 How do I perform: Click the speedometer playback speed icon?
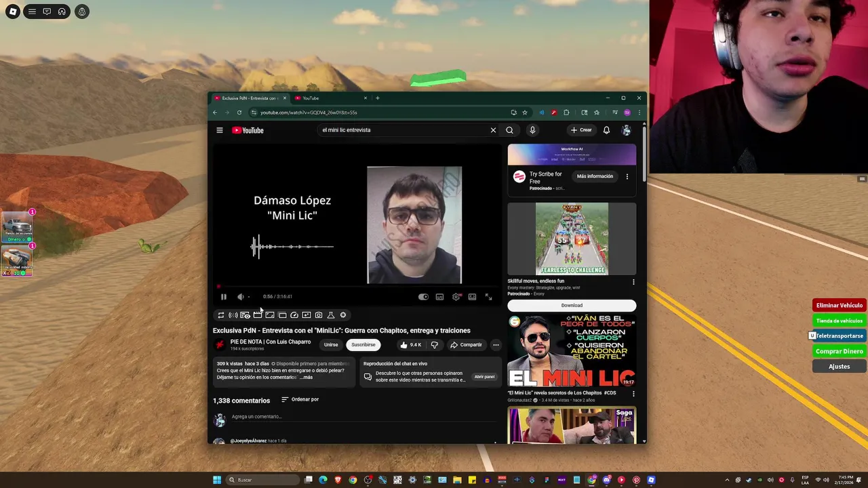coord(294,315)
